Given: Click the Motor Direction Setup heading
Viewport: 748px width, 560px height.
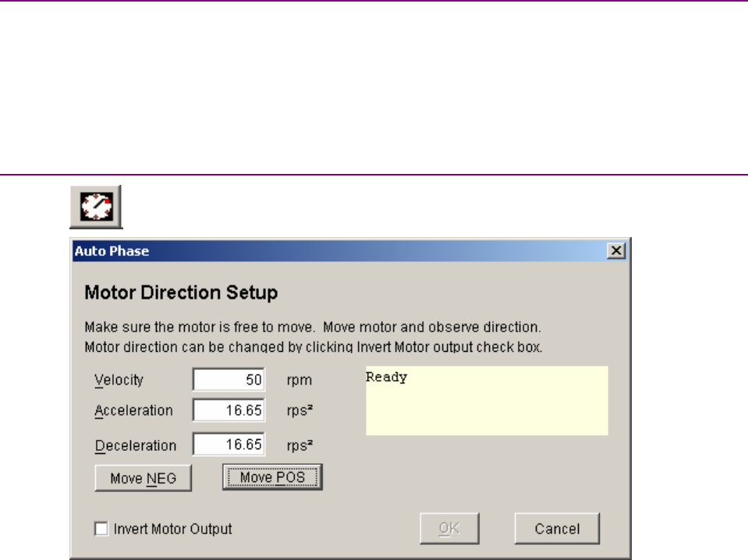Looking at the screenshot, I should tap(181, 292).
